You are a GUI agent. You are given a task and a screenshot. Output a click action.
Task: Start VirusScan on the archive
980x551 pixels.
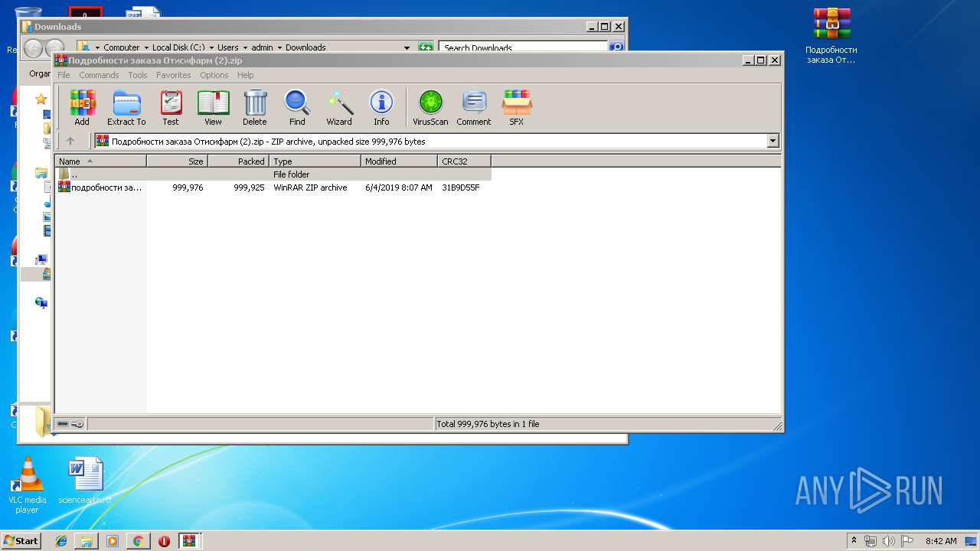coord(430,108)
